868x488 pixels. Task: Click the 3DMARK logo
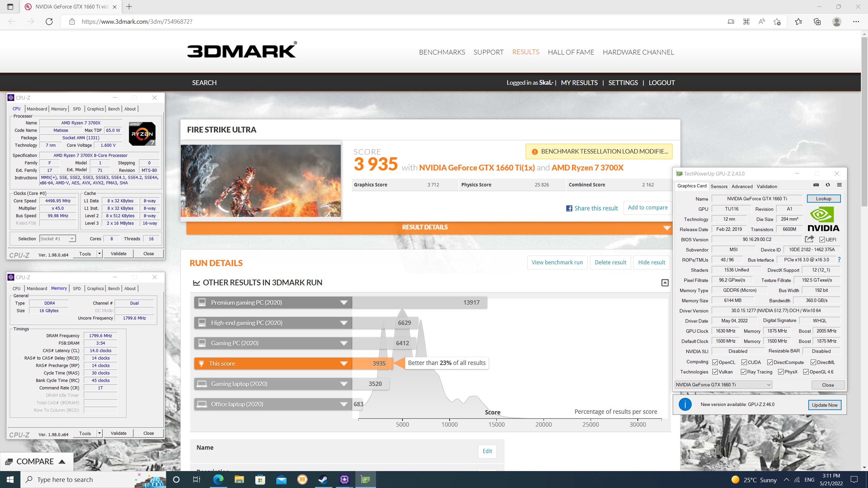[x=242, y=50]
